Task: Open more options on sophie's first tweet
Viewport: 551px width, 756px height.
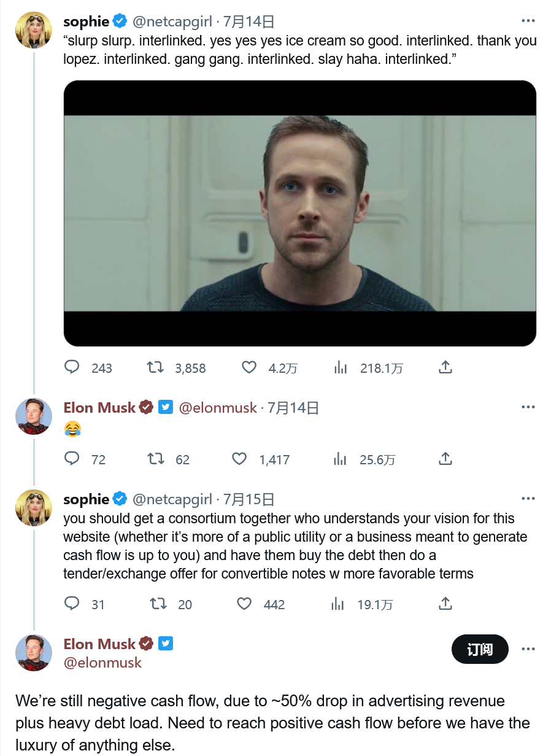Action: pyautogui.click(x=528, y=21)
